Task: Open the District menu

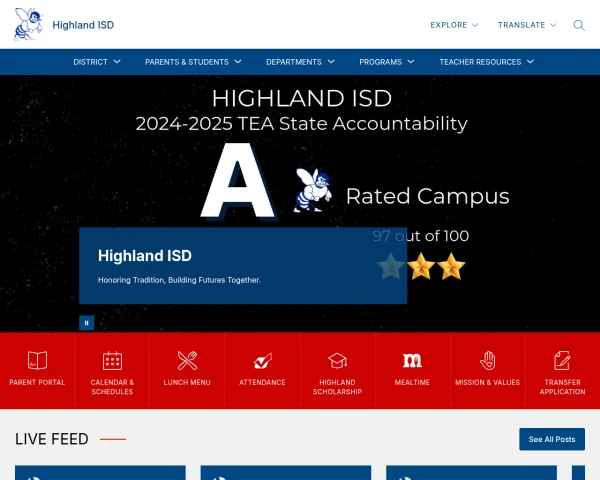Action: [90, 62]
